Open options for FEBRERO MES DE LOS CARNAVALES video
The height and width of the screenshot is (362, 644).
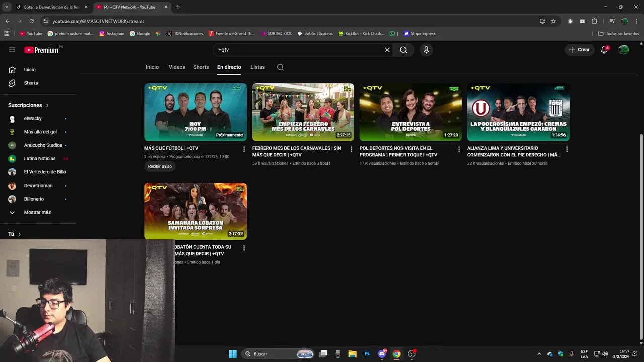352,149
